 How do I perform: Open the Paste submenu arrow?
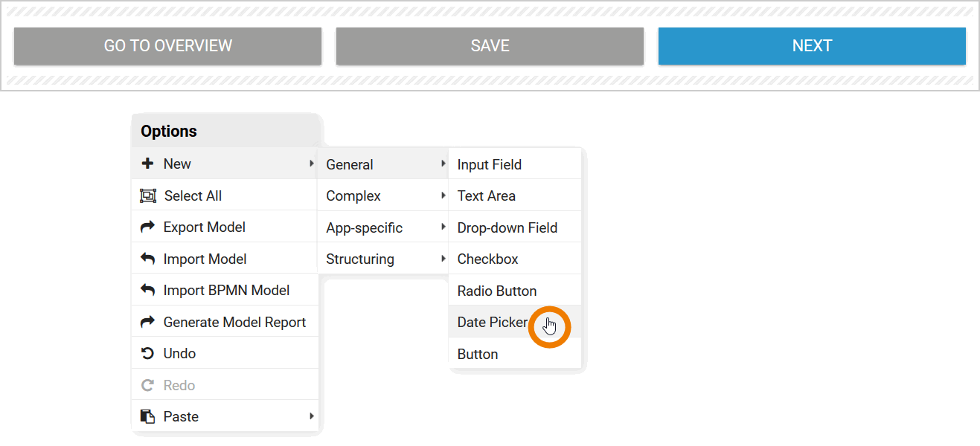pos(312,416)
